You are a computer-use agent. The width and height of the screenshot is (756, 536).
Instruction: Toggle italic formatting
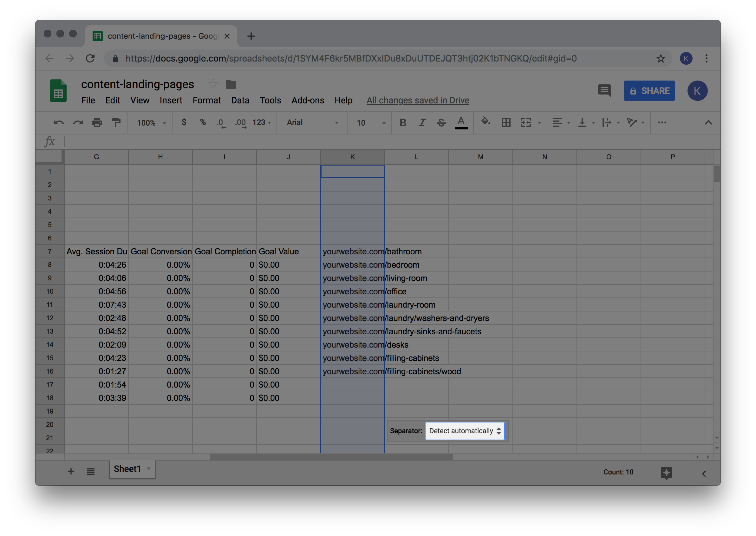pos(422,123)
